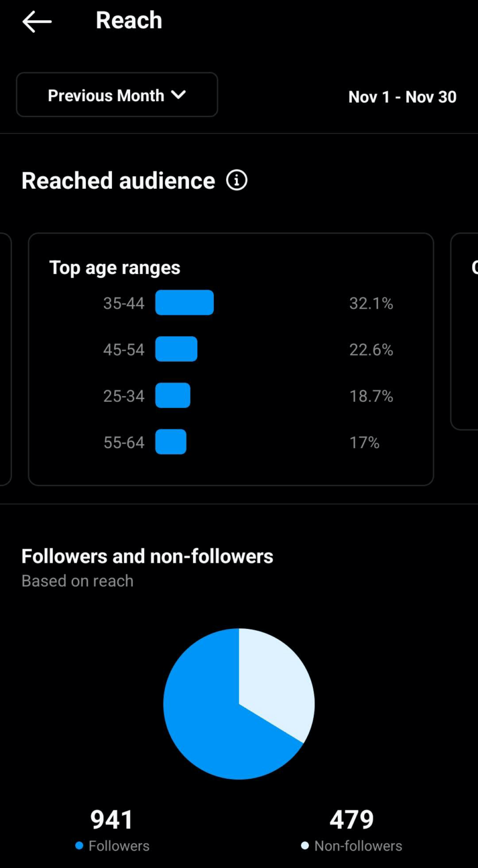Tap the back arrow icon

(37, 22)
